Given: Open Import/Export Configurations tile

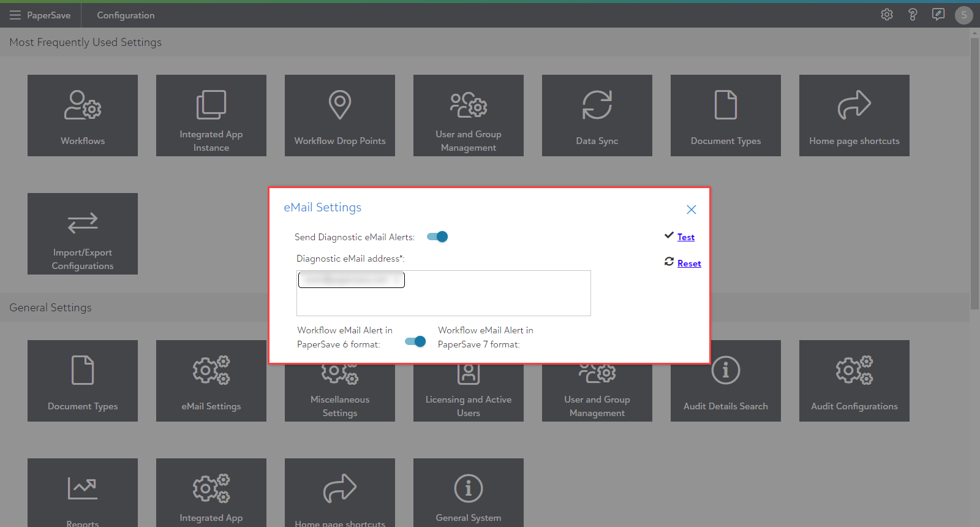Looking at the screenshot, I should pyautogui.click(x=83, y=233).
